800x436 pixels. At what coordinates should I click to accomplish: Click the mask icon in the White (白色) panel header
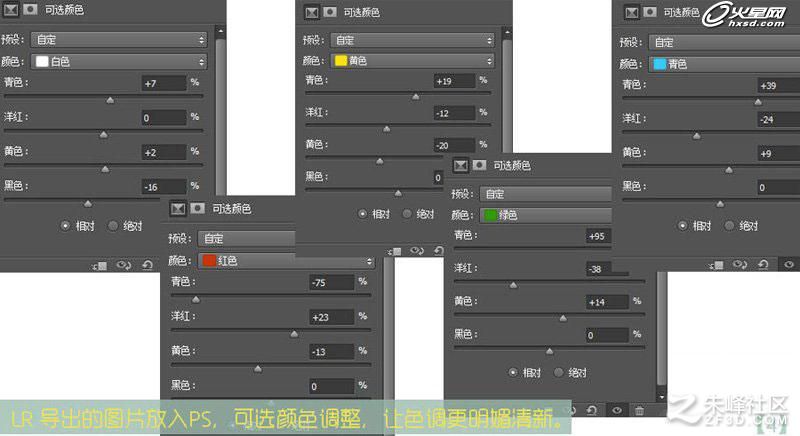pyautogui.click(x=30, y=10)
